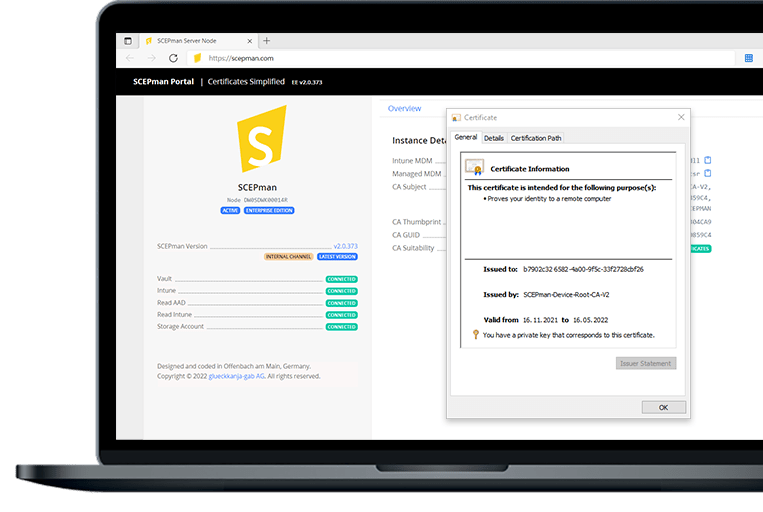
Task: Reload the page with refresh icon
Action: (173, 58)
